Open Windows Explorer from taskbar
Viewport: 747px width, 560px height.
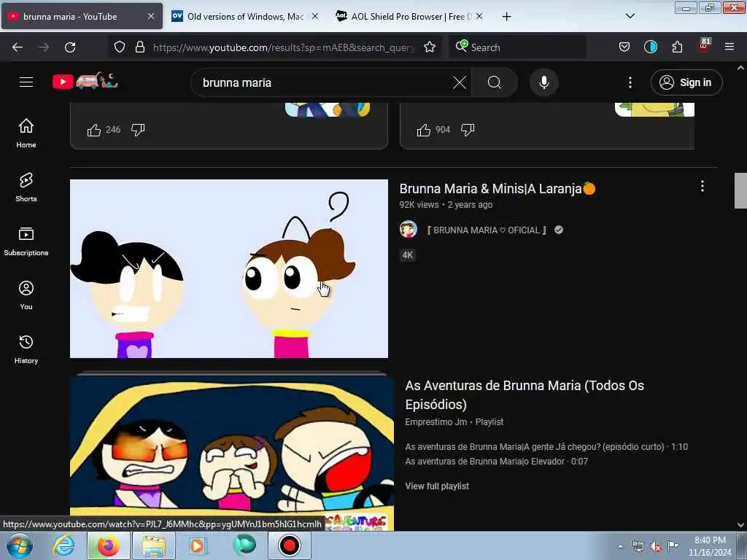[x=154, y=545]
